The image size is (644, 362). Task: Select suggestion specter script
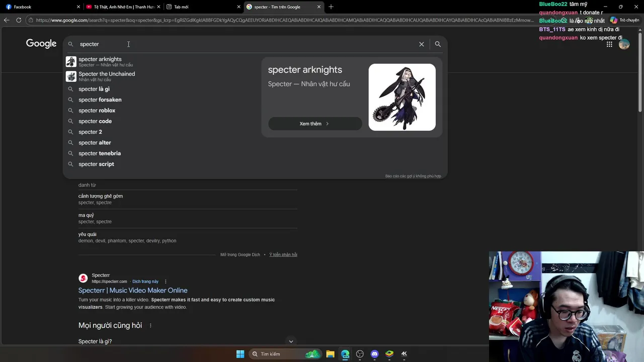(162, 164)
